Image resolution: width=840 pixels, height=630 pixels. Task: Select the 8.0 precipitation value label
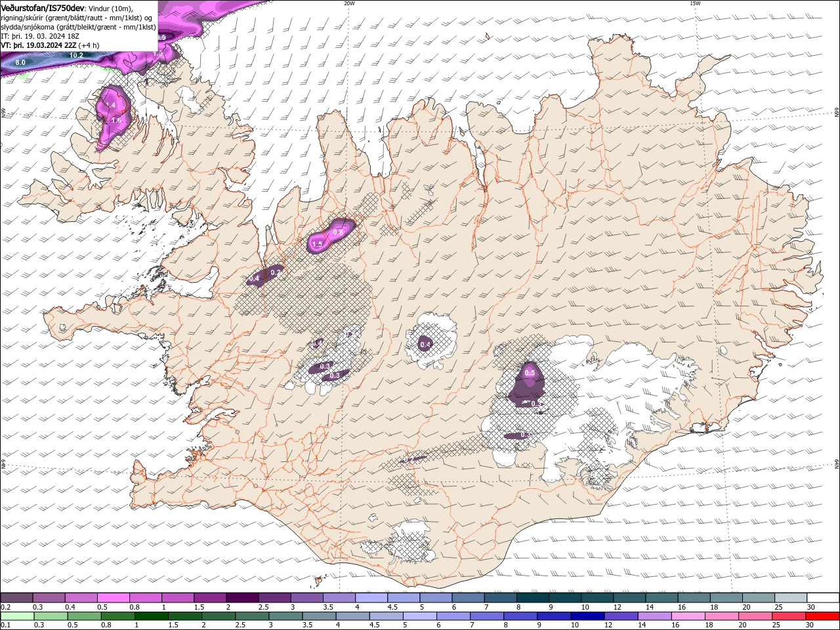(x=20, y=62)
